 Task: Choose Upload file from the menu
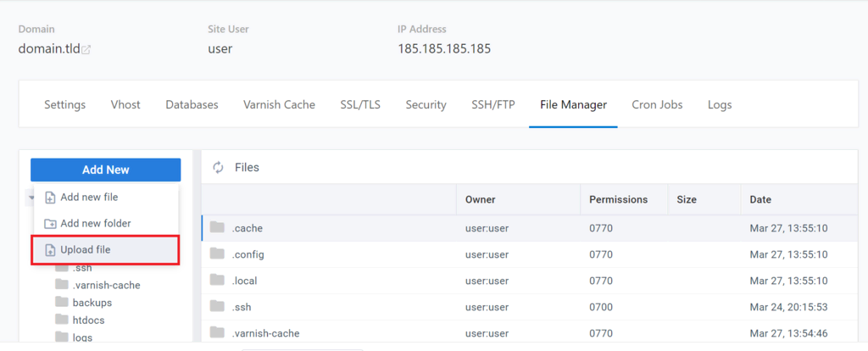pyautogui.click(x=86, y=250)
